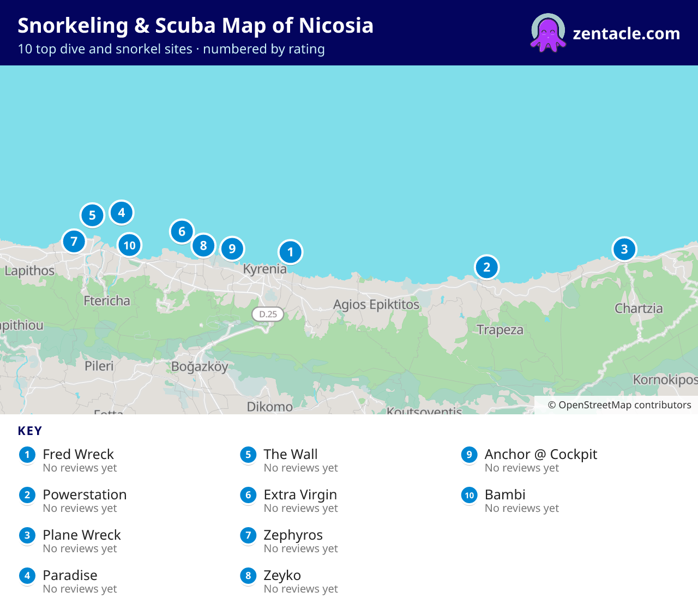Click map marker 10 above Ftericha
This screenshot has height=616, width=698.
pyautogui.click(x=129, y=245)
